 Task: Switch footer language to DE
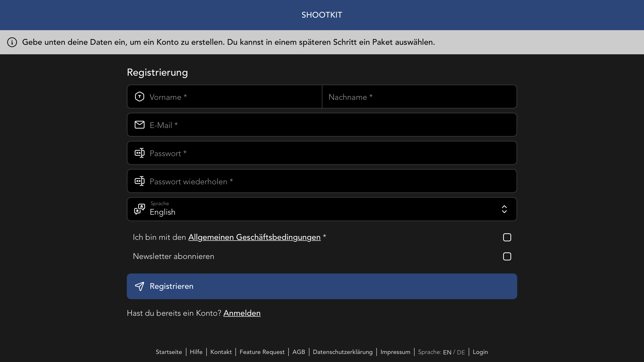pyautogui.click(x=461, y=352)
